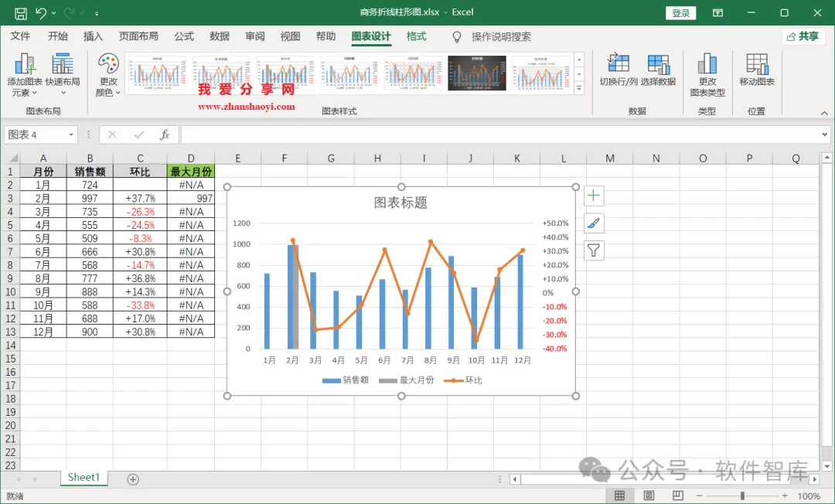Screen dimensions: 835x504
Task: Click the zoom slider handle
Action: 742,496
